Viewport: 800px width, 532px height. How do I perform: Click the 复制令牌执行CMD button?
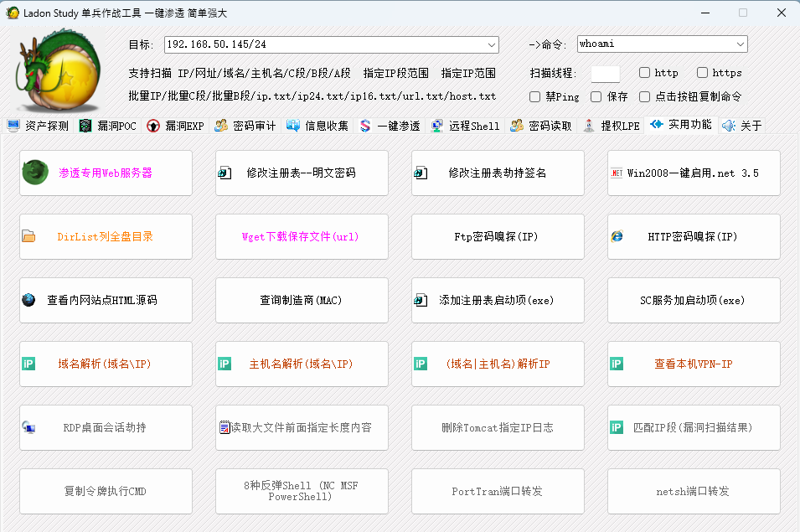pyautogui.click(x=106, y=492)
